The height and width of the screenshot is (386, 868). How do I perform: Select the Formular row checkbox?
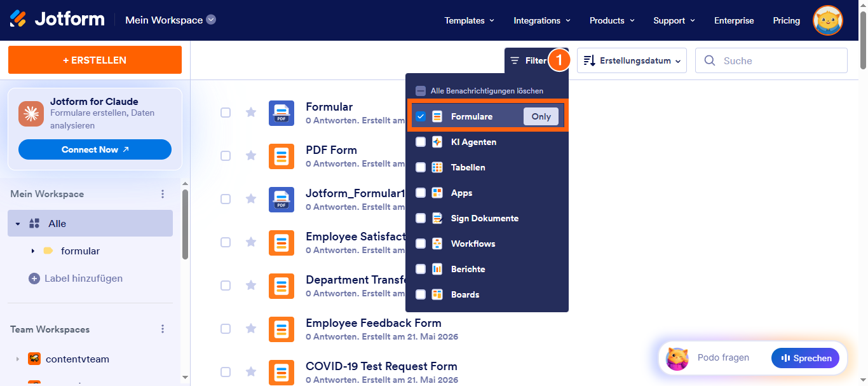click(226, 113)
